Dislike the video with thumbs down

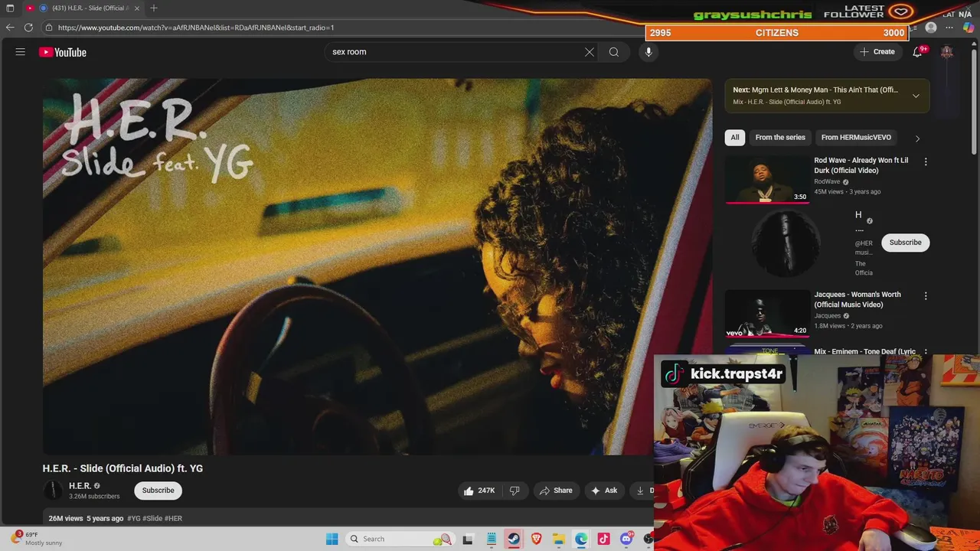coord(514,491)
